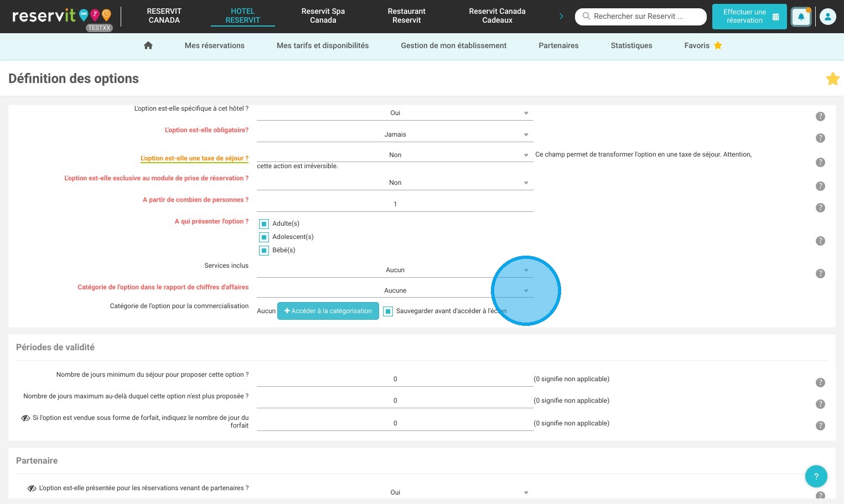Show help for Services inclus row
844x504 pixels.
[x=820, y=273]
